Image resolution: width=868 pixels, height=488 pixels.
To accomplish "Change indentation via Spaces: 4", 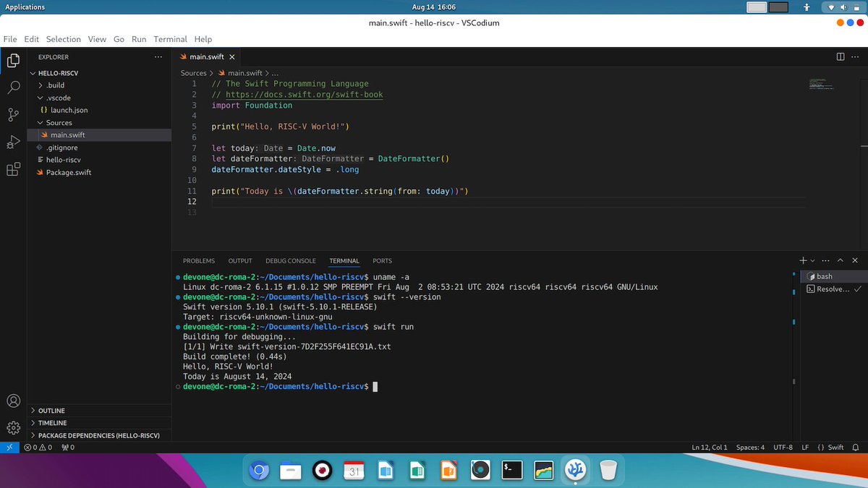I will click(x=750, y=448).
